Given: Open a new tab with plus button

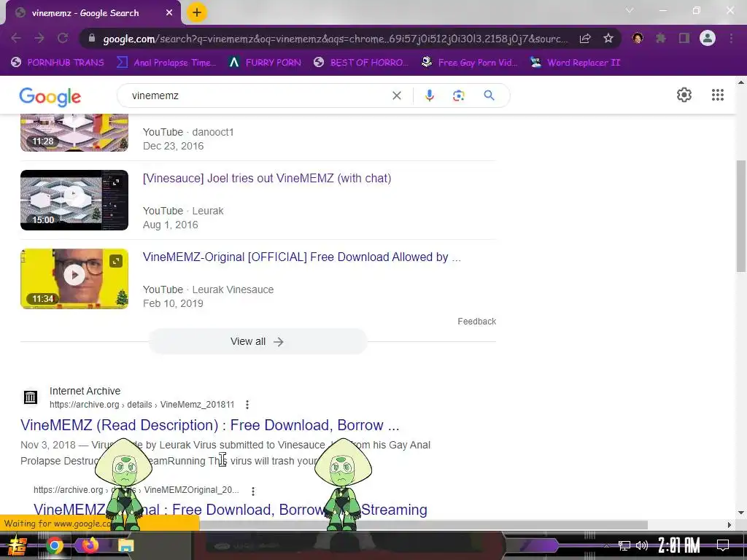Looking at the screenshot, I should 197,12.
